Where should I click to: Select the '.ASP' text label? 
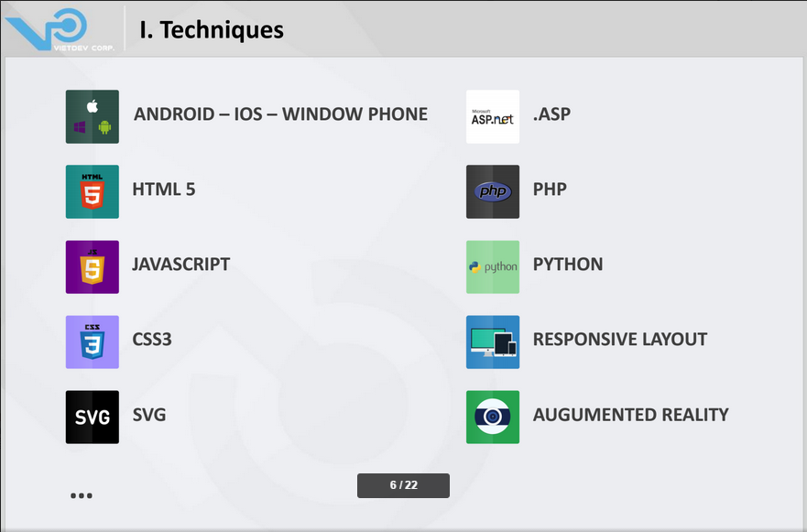551,114
